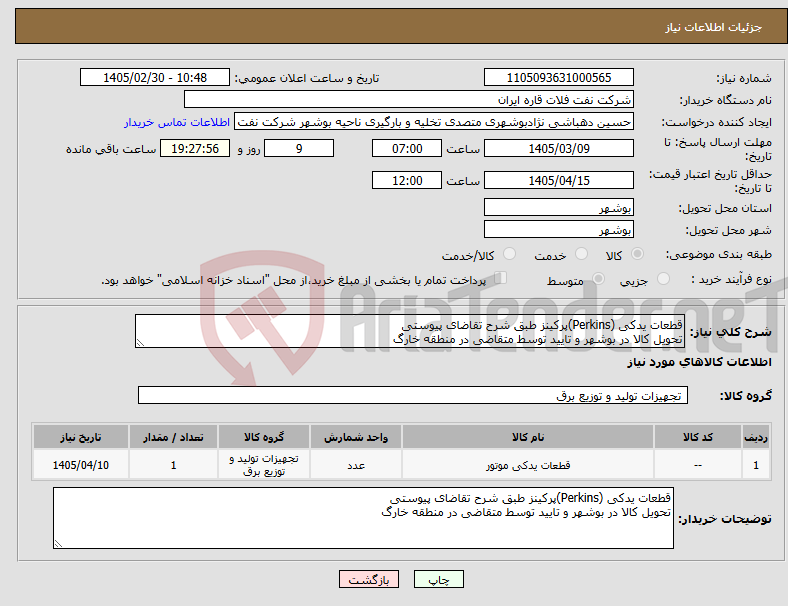Image resolution: width=788 pixels, height=606 pixels.
Task: Click table cell عدد
Action: pos(356,465)
